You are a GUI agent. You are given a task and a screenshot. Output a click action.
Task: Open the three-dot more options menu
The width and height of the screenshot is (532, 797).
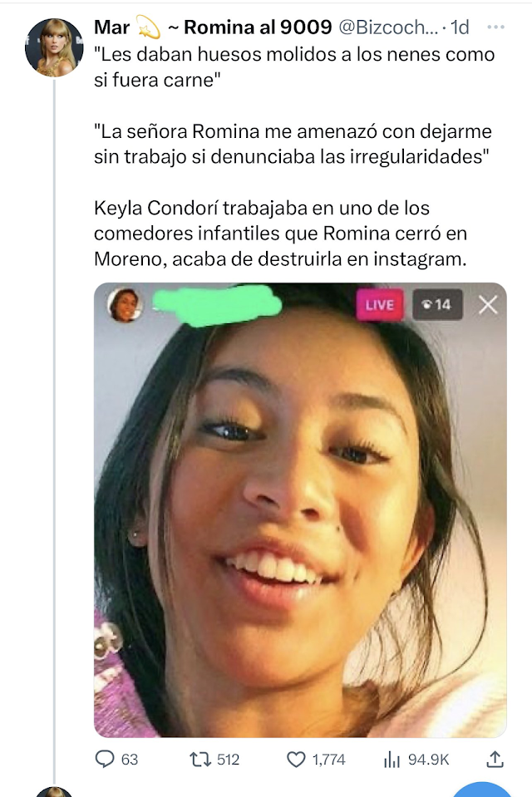[x=495, y=27]
